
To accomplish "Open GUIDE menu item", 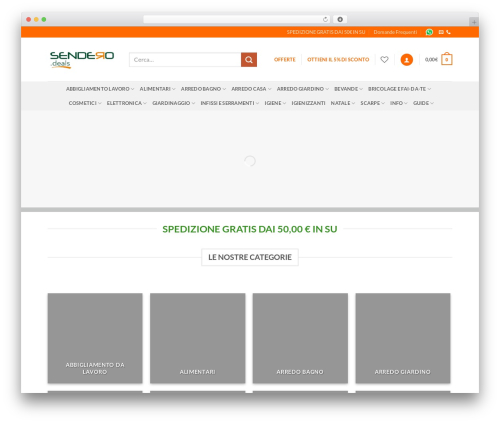I will (x=423, y=103).
